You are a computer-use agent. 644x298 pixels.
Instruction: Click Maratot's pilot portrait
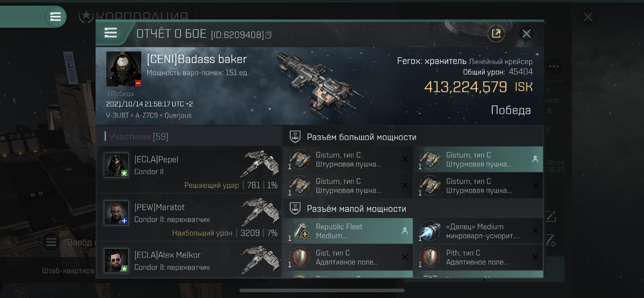[x=116, y=213]
